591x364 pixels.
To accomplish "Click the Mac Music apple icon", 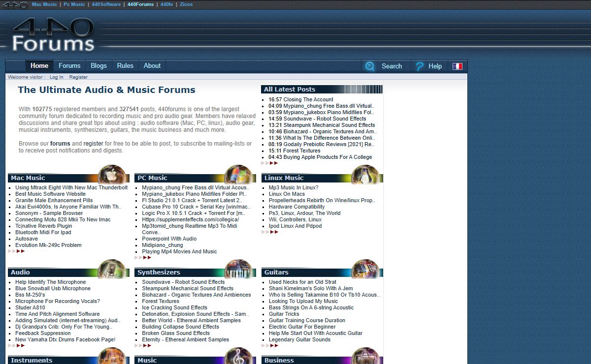I will [112, 174].
